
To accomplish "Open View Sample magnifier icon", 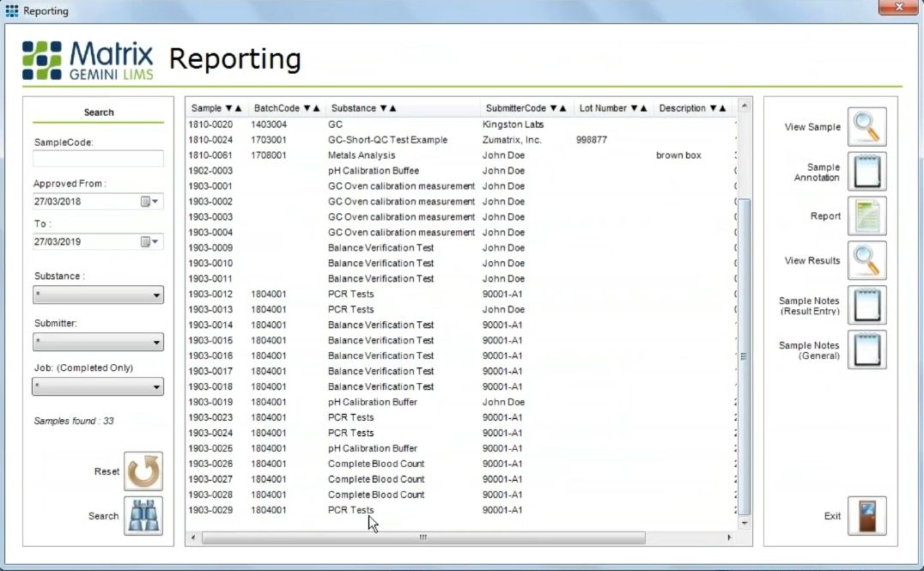I will 866,127.
